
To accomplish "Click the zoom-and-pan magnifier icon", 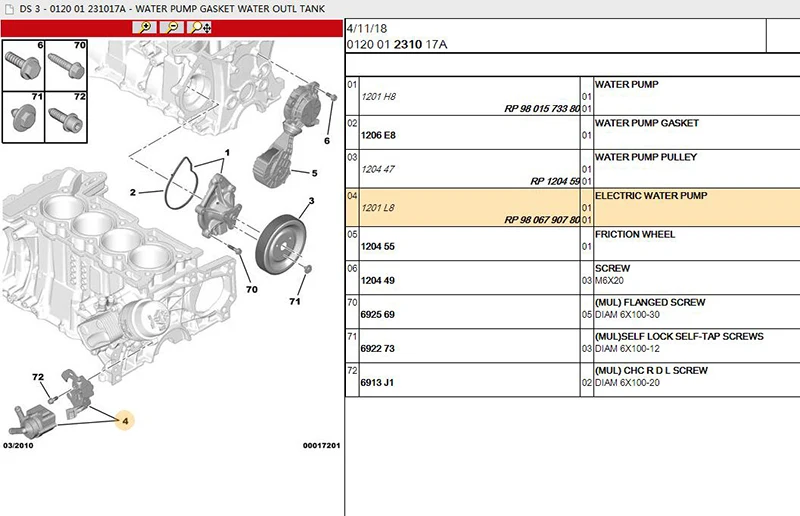I will pos(199,27).
